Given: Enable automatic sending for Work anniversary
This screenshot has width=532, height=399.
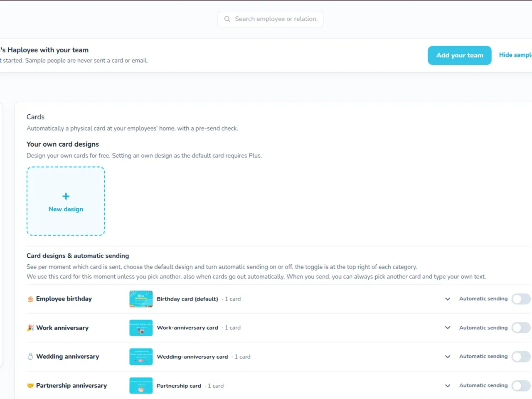Looking at the screenshot, I should pyautogui.click(x=521, y=328).
